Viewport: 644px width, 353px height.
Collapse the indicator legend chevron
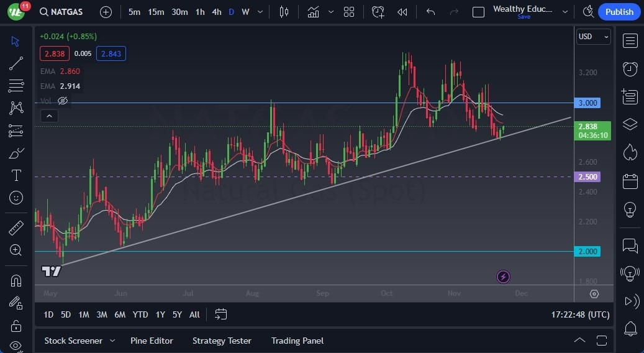(x=49, y=116)
